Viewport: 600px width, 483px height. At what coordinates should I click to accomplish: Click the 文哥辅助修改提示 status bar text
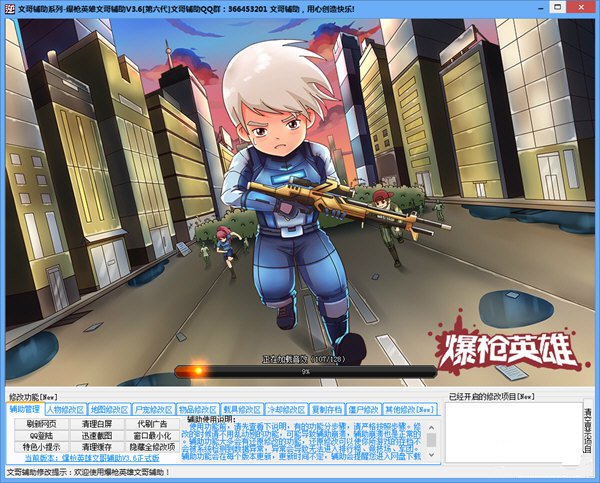pyautogui.click(x=88, y=472)
